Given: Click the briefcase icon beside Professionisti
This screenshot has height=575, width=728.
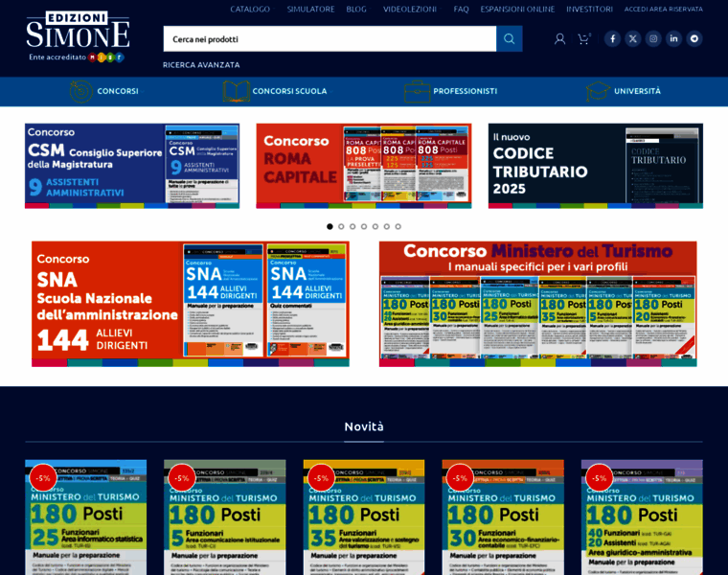Looking at the screenshot, I should click(417, 91).
